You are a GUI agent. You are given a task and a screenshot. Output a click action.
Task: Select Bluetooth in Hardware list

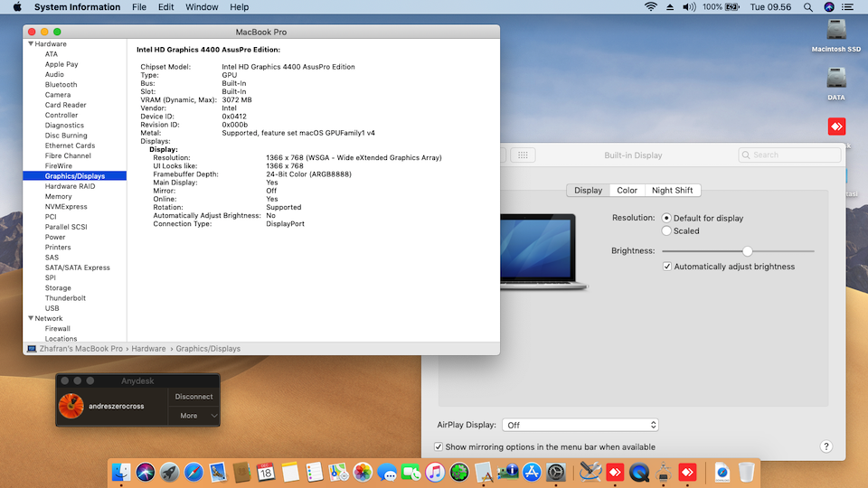[x=61, y=85]
